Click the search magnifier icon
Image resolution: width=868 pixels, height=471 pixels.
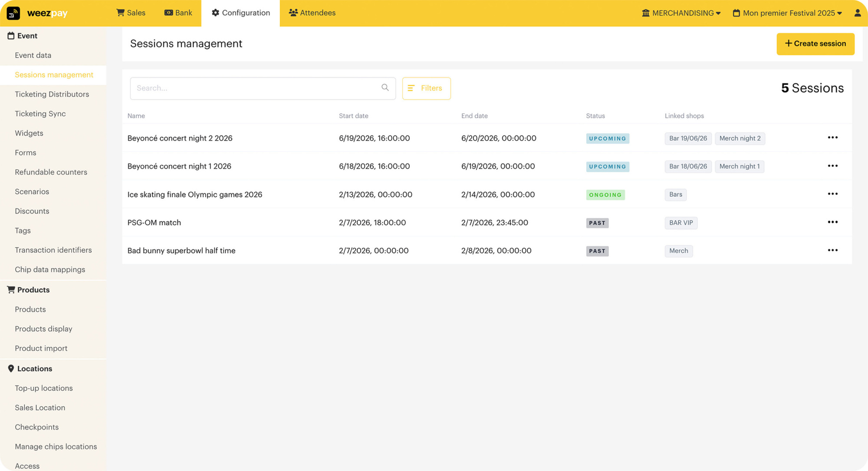(x=385, y=88)
